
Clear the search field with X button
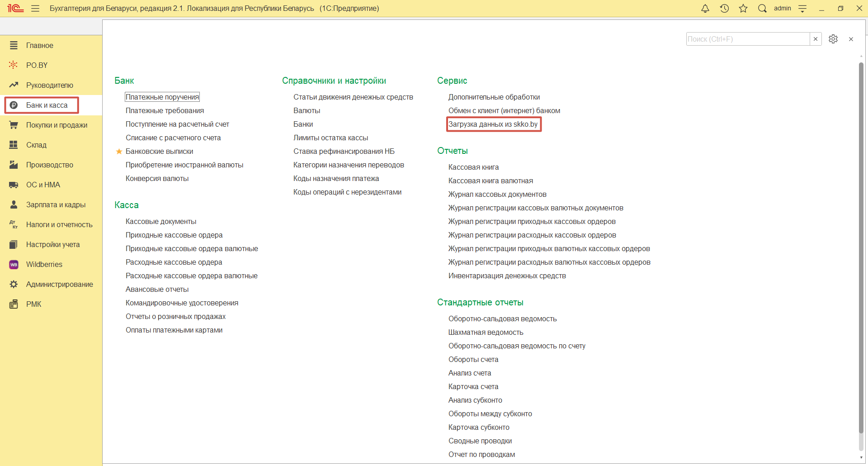click(x=816, y=39)
